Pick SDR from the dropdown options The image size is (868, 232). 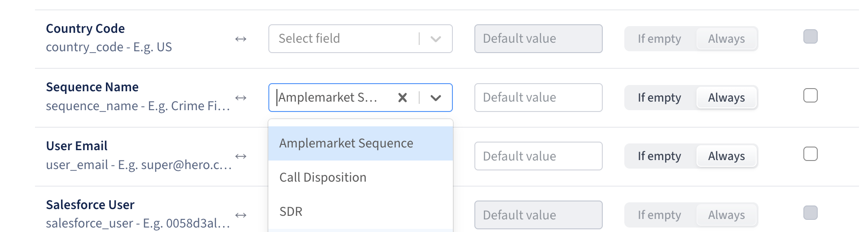pyautogui.click(x=291, y=212)
